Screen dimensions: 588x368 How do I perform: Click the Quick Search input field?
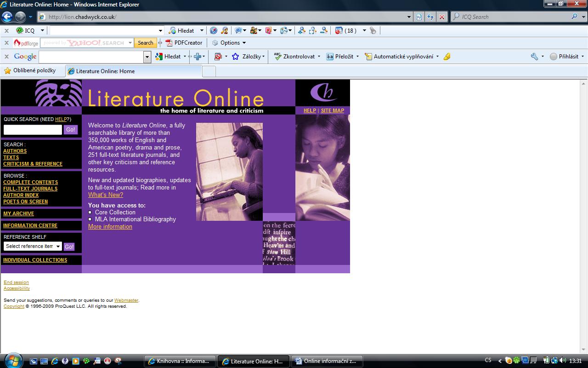point(33,130)
